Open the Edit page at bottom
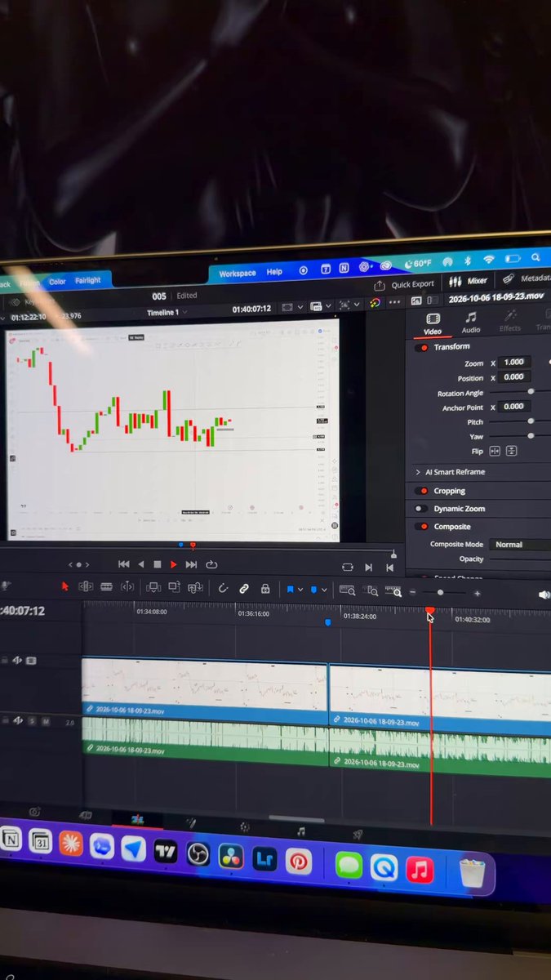 (x=137, y=819)
